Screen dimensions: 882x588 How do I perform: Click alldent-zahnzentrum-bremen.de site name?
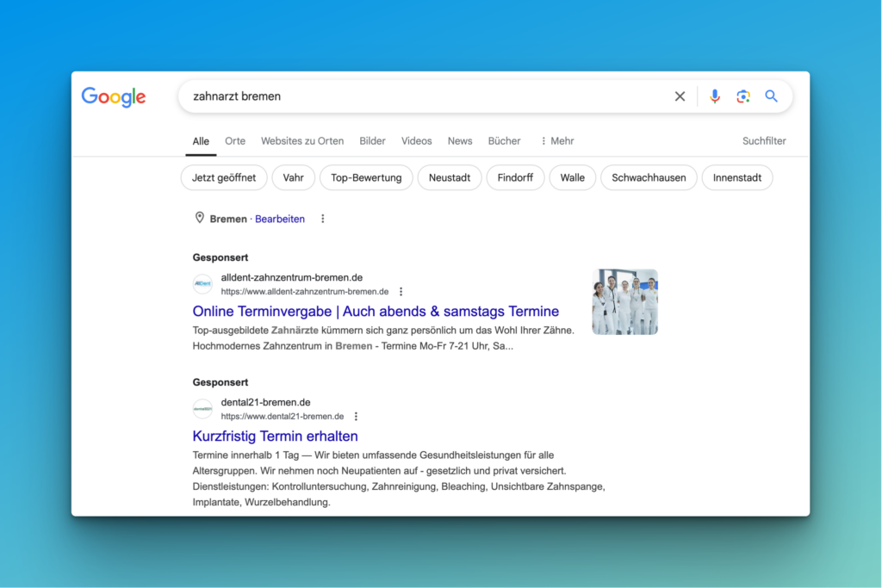tap(291, 278)
